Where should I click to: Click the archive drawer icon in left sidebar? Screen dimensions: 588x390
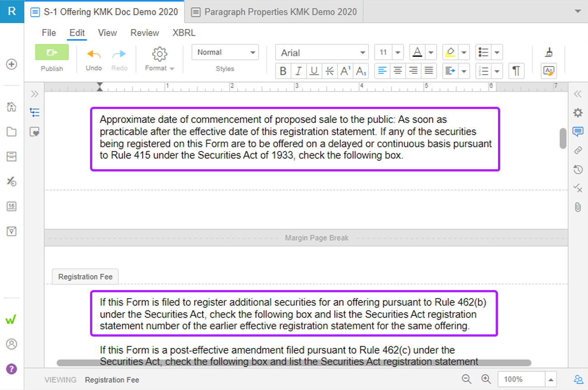[x=12, y=157]
